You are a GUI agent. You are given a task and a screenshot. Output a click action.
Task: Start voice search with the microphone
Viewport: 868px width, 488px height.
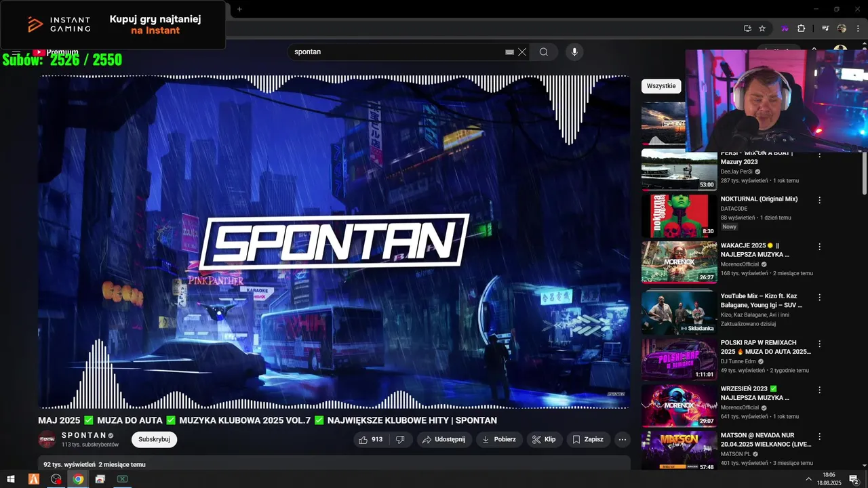click(574, 52)
